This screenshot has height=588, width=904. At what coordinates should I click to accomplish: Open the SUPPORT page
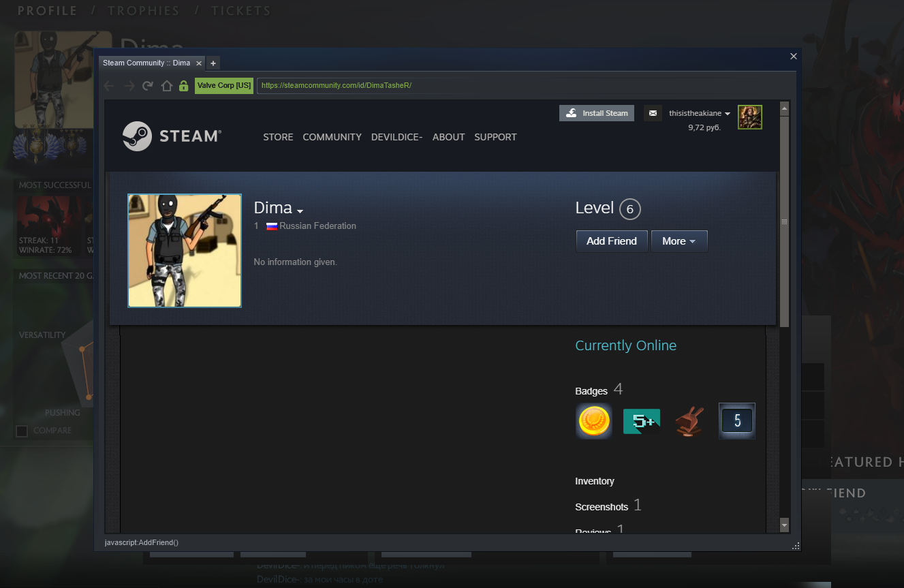tap(495, 137)
